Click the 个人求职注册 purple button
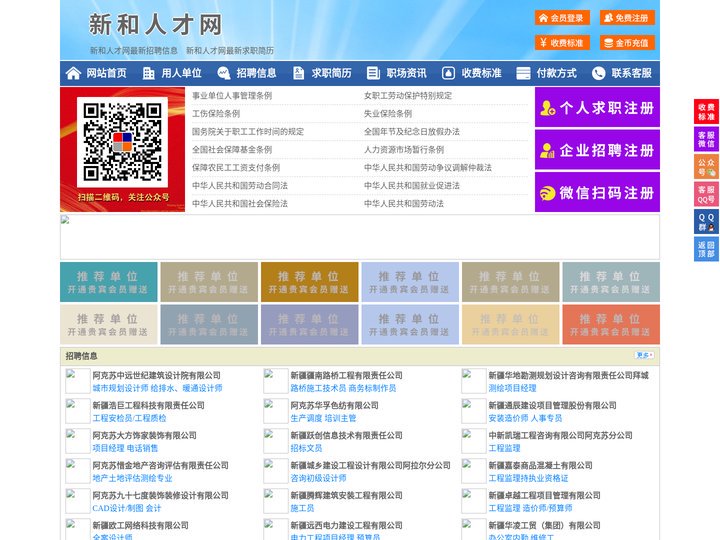720x540 pixels. tap(597, 107)
